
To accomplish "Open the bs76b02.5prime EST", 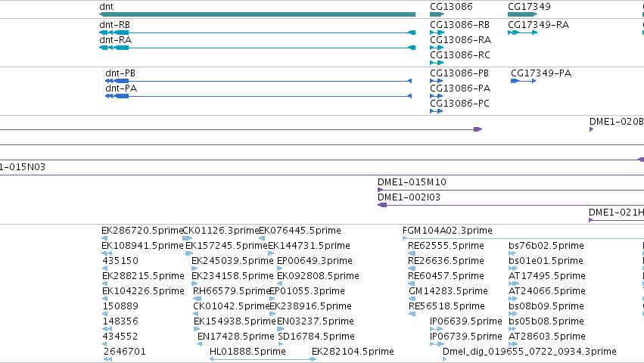I will point(546,246).
